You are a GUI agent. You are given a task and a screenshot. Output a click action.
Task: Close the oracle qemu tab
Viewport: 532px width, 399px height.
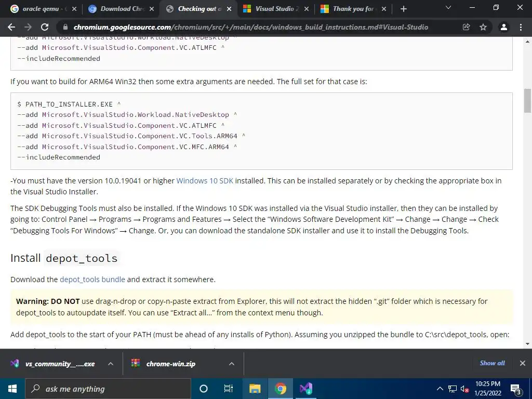pos(74,9)
